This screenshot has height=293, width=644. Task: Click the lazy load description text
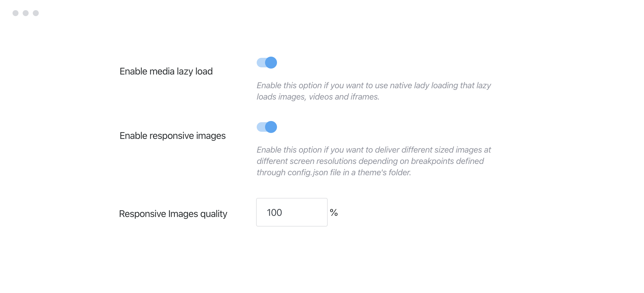(373, 91)
